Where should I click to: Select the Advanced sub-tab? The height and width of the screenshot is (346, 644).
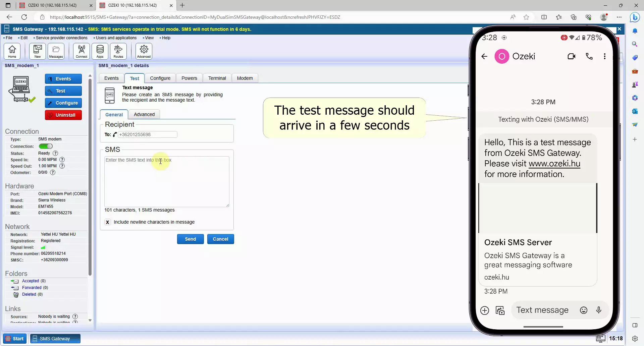pos(144,114)
